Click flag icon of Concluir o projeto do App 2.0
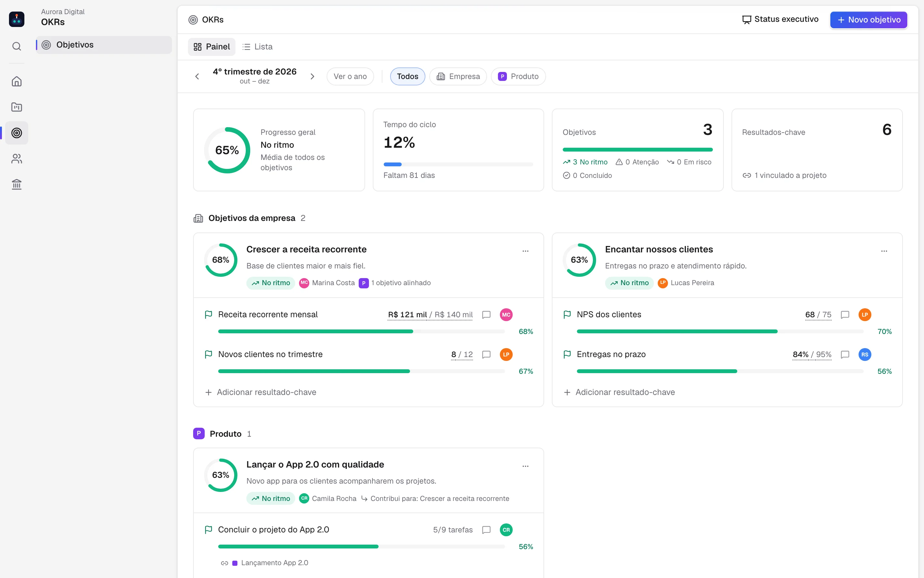 pyautogui.click(x=209, y=530)
